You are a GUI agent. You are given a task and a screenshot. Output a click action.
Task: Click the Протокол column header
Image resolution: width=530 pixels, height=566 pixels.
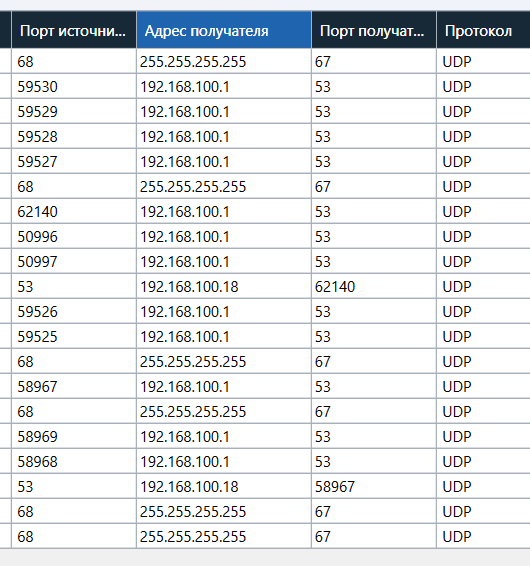pos(483,31)
